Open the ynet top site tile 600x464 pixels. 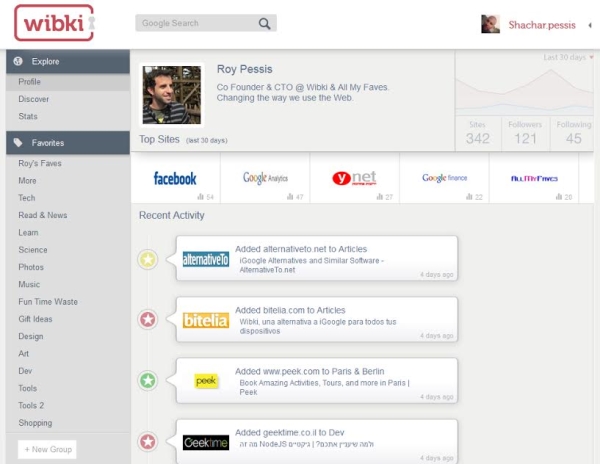click(354, 178)
